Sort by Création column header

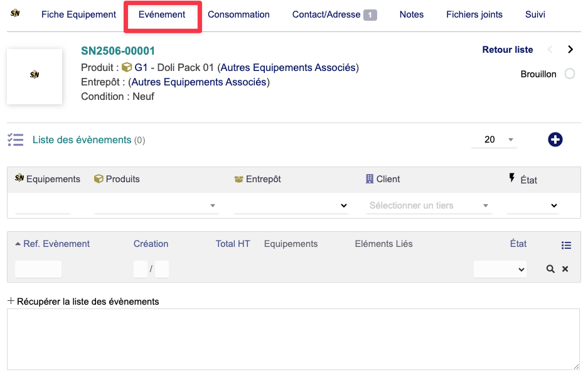[151, 244]
